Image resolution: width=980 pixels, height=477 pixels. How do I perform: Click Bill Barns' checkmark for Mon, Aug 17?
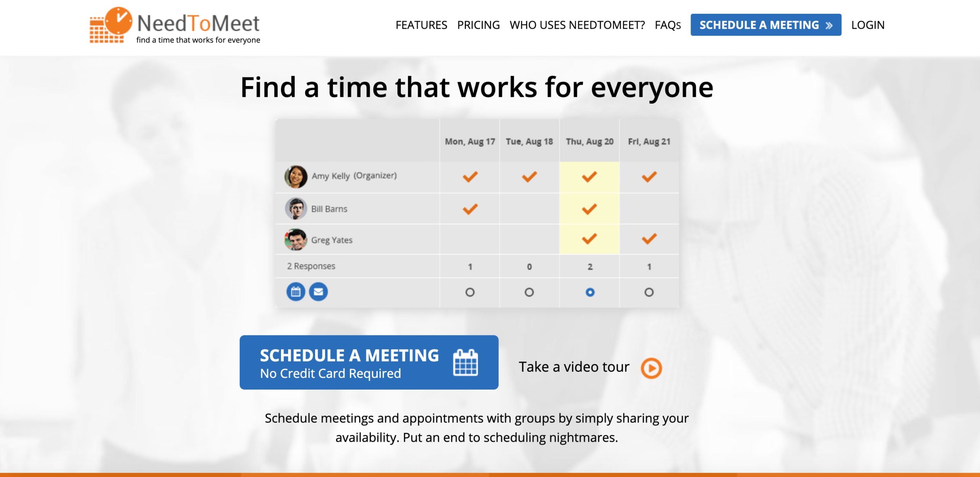pyautogui.click(x=470, y=209)
